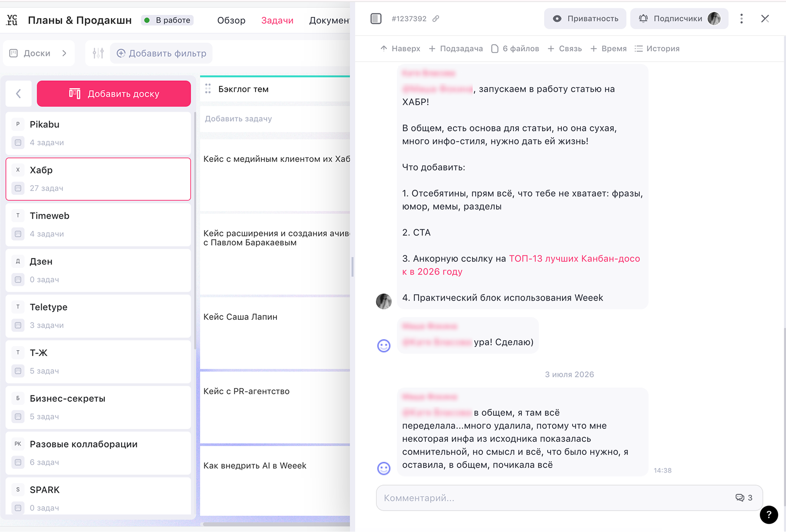Screen dimensions: 786x532
Task: Open task 'Кейс с PR-агентство'
Action: coord(275,407)
